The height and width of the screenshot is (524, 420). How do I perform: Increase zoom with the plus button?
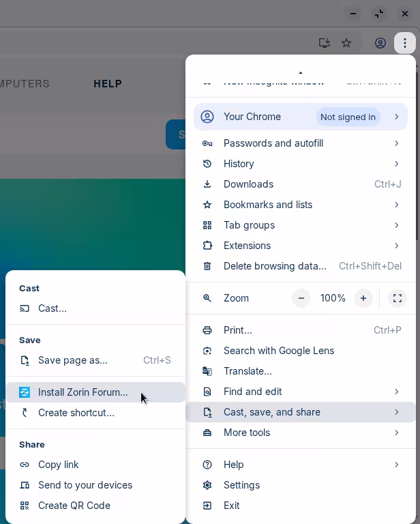click(x=363, y=298)
